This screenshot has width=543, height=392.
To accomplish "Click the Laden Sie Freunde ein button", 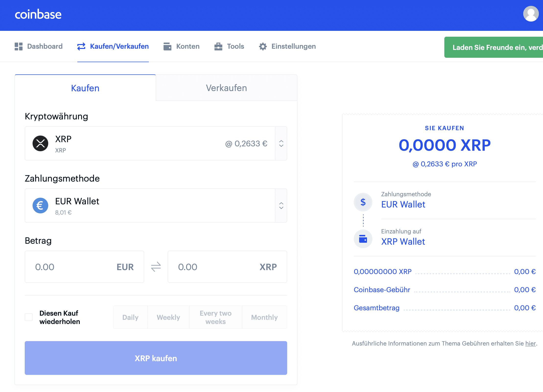I will pyautogui.click(x=494, y=47).
